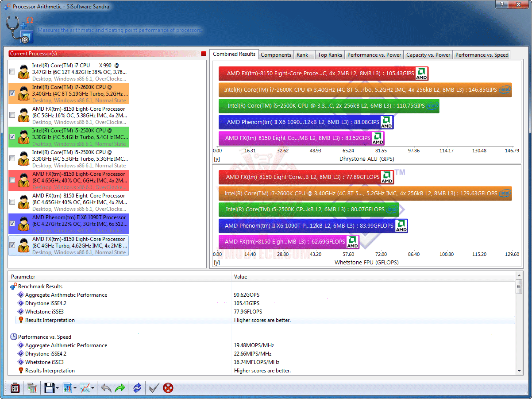532x399 pixels.
Task: Uncheck the green Core i5-2500K 5.4GHz checkbox
Action: click(x=12, y=137)
